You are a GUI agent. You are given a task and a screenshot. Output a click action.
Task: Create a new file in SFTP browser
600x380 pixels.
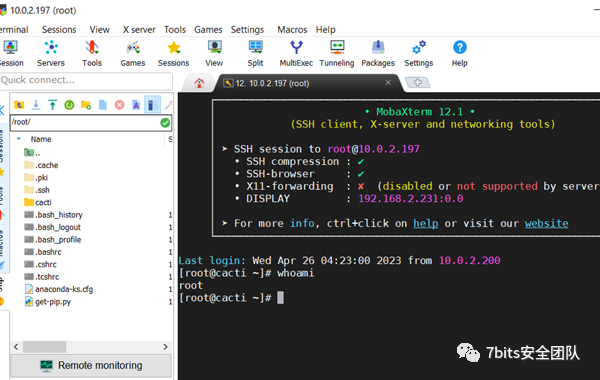(x=103, y=104)
